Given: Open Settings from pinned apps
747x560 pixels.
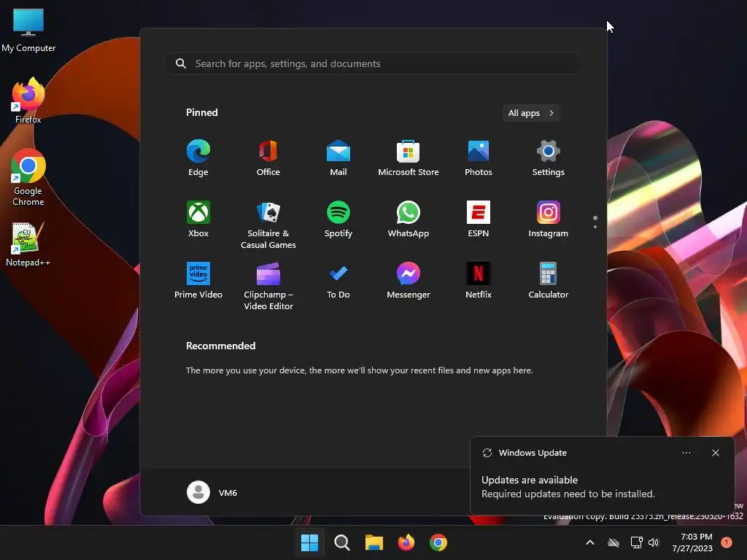Looking at the screenshot, I should point(549,158).
